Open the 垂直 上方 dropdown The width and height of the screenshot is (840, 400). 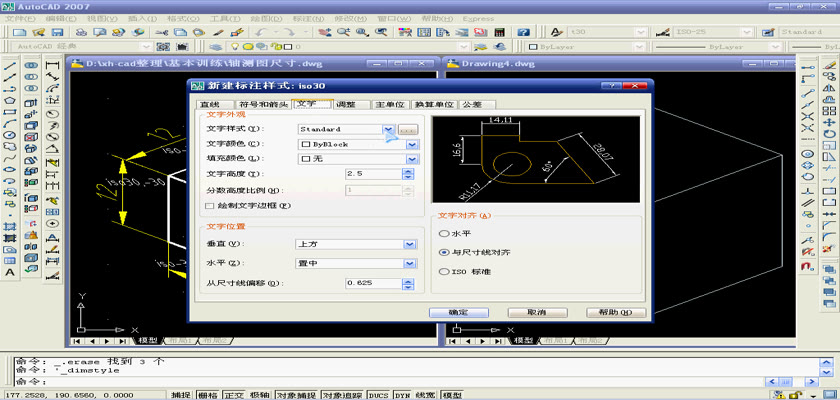[410, 244]
